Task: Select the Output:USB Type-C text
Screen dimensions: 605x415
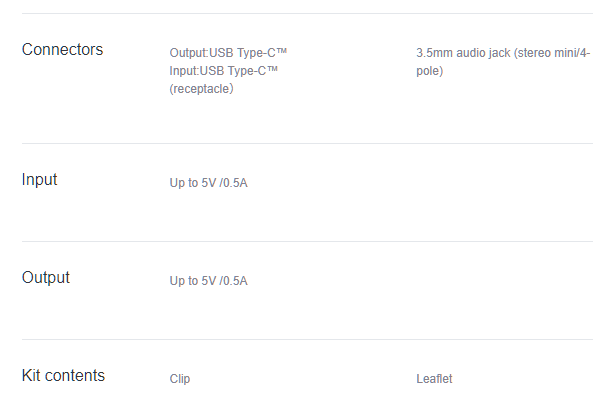Action: pos(228,52)
